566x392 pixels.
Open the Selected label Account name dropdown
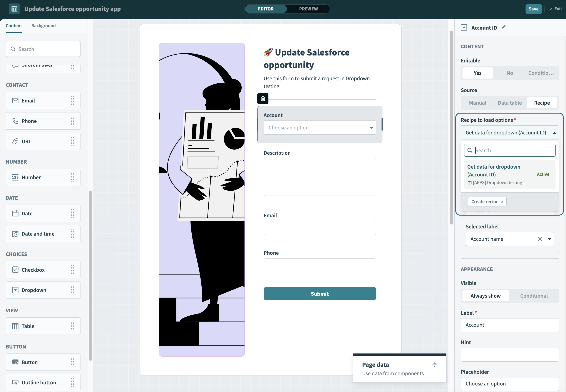(550, 239)
